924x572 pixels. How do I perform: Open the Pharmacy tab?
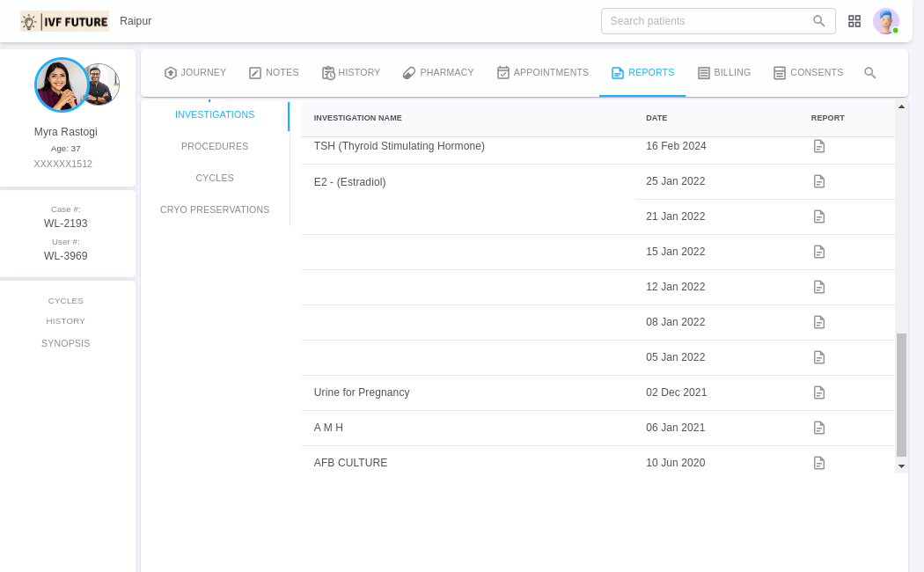click(x=438, y=73)
